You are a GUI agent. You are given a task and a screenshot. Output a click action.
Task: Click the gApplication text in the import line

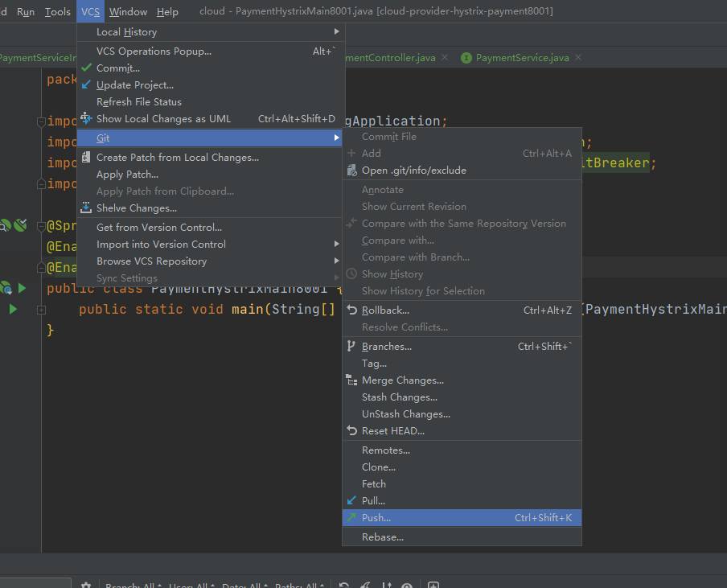click(392, 121)
